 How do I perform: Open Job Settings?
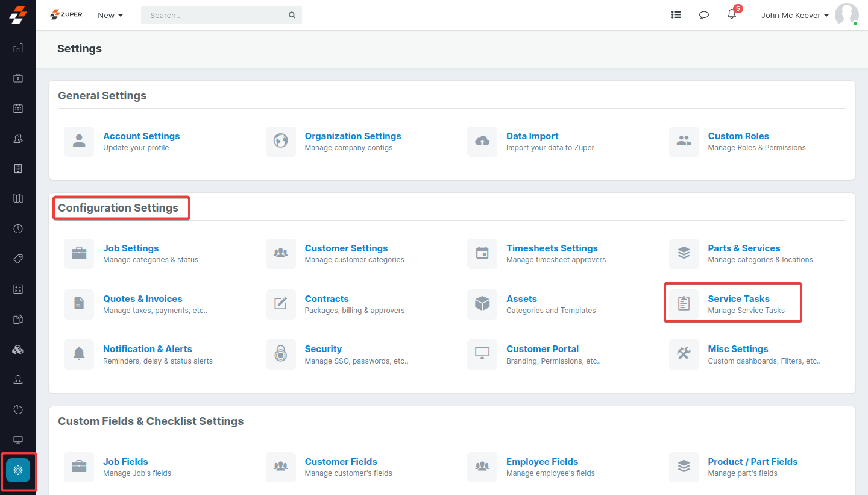tap(131, 248)
